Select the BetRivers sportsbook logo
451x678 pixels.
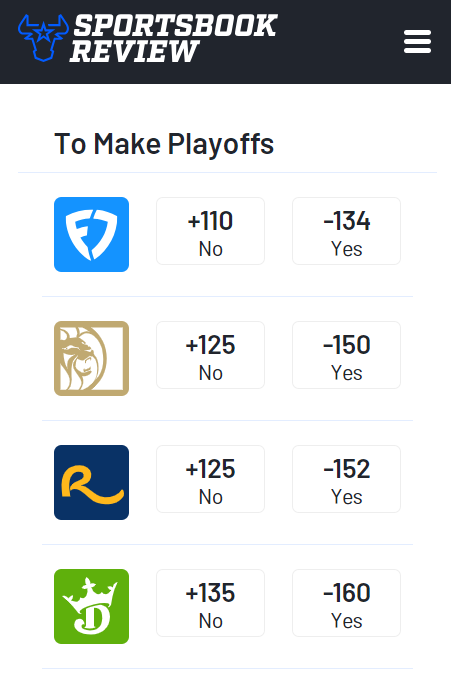pos(91,483)
